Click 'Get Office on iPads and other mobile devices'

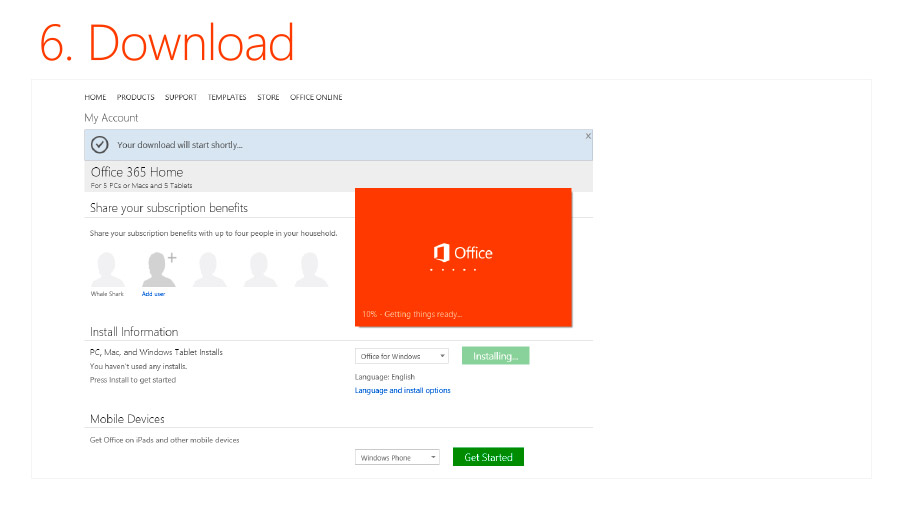(x=164, y=440)
